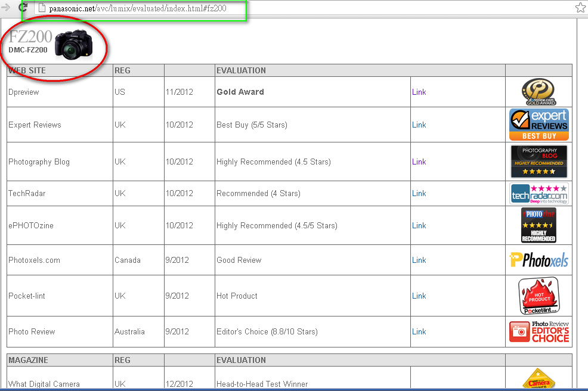The image size is (588, 391).
Task: Click Head-to-Head Test Winner text
Action: click(x=262, y=384)
